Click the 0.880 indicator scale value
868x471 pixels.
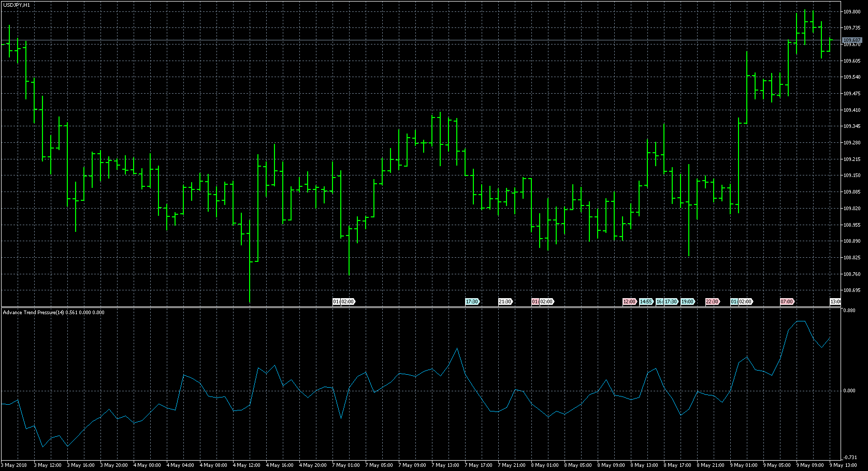click(849, 311)
